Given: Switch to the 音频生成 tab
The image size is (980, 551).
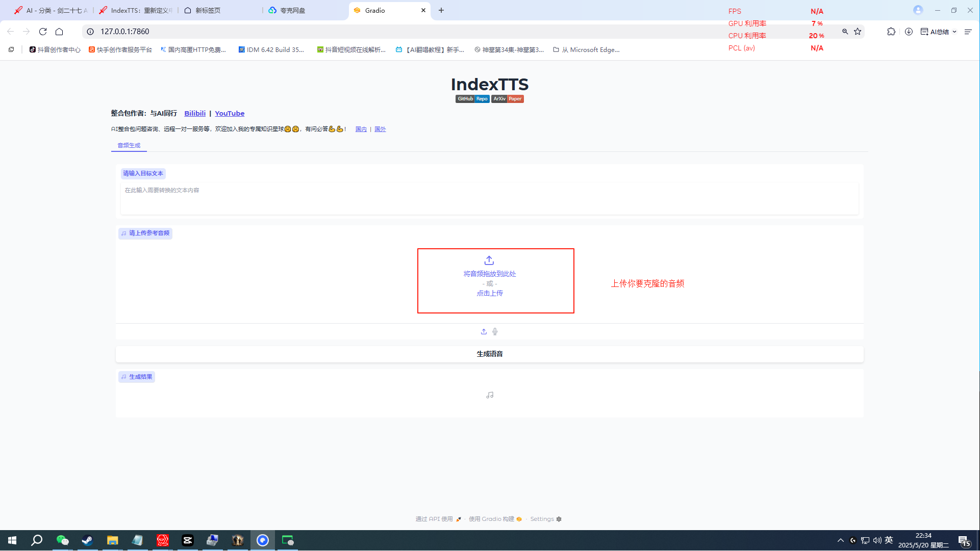Looking at the screenshot, I should click(129, 146).
